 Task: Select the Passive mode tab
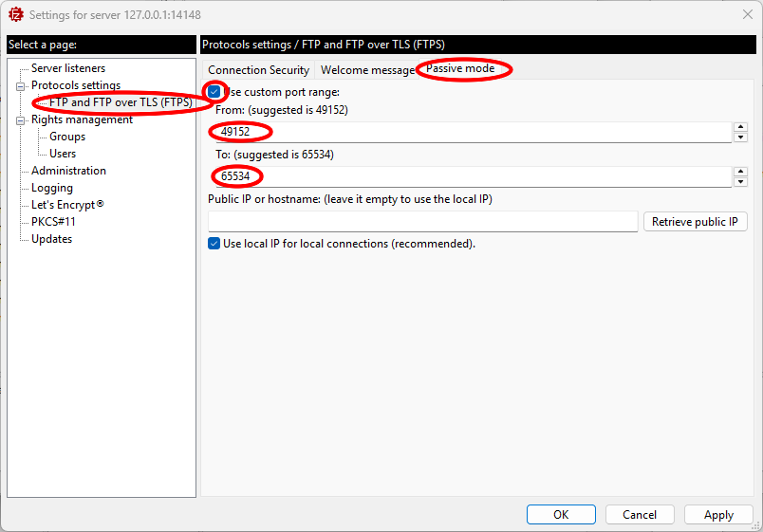click(460, 69)
